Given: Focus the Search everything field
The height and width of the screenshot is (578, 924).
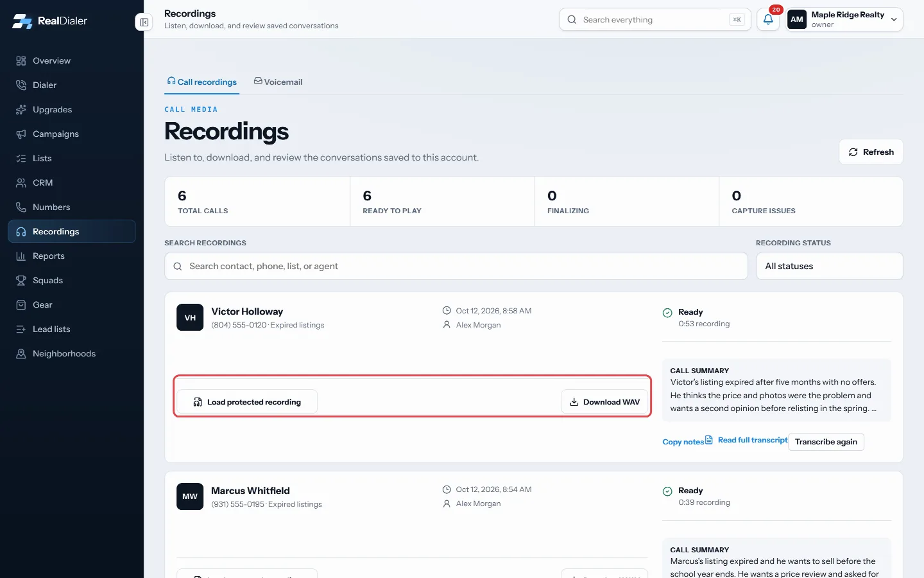Looking at the screenshot, I should (654, 20).
